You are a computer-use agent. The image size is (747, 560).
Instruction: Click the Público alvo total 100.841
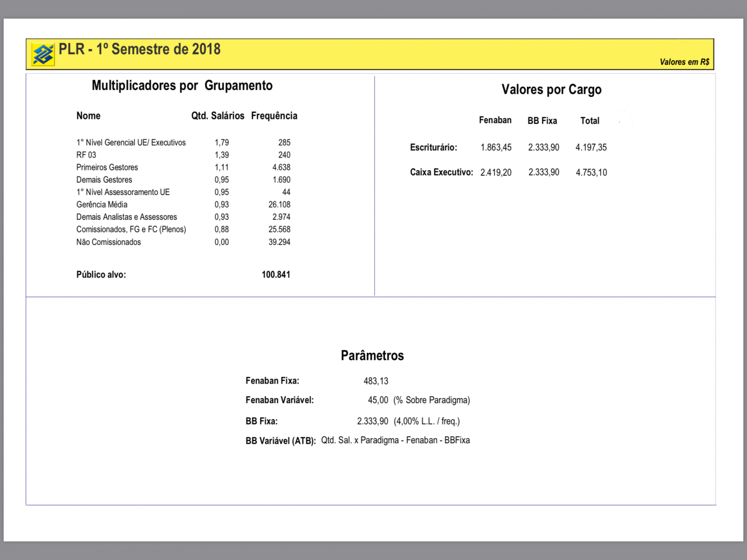tap(276, 275)
